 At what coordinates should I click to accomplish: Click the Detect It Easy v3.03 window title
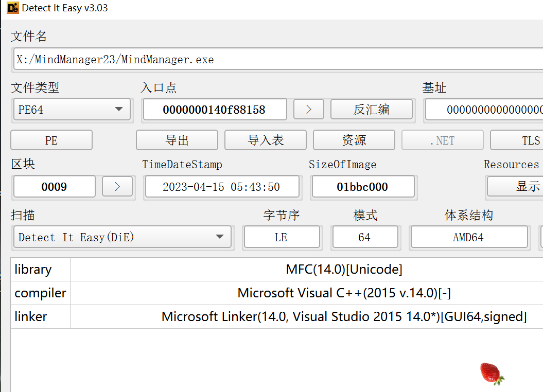point(65,8)
